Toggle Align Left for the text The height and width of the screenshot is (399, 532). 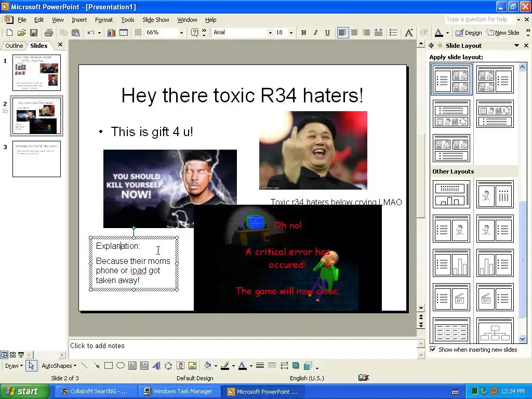(343, 33)
